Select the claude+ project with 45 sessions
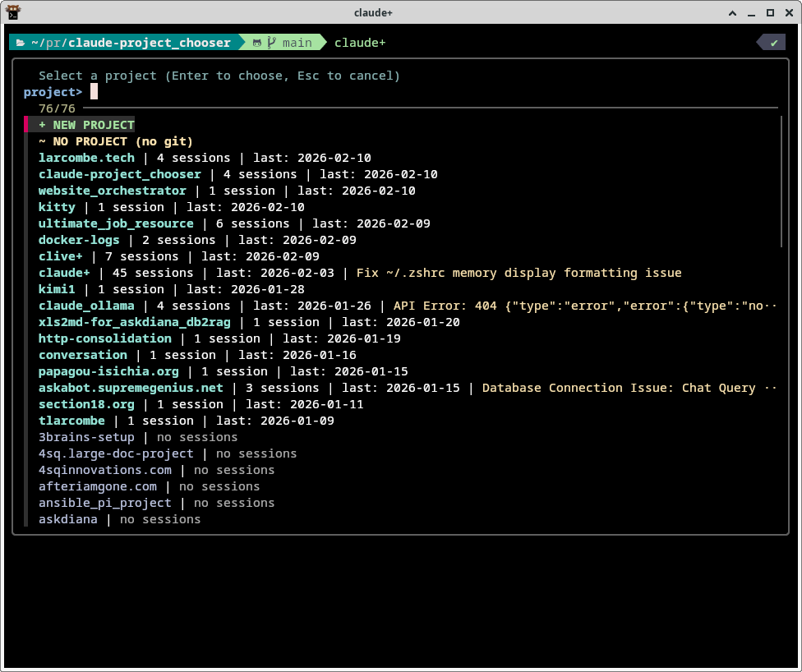Screen dimensions: 802x672 [x=64, y=273]
